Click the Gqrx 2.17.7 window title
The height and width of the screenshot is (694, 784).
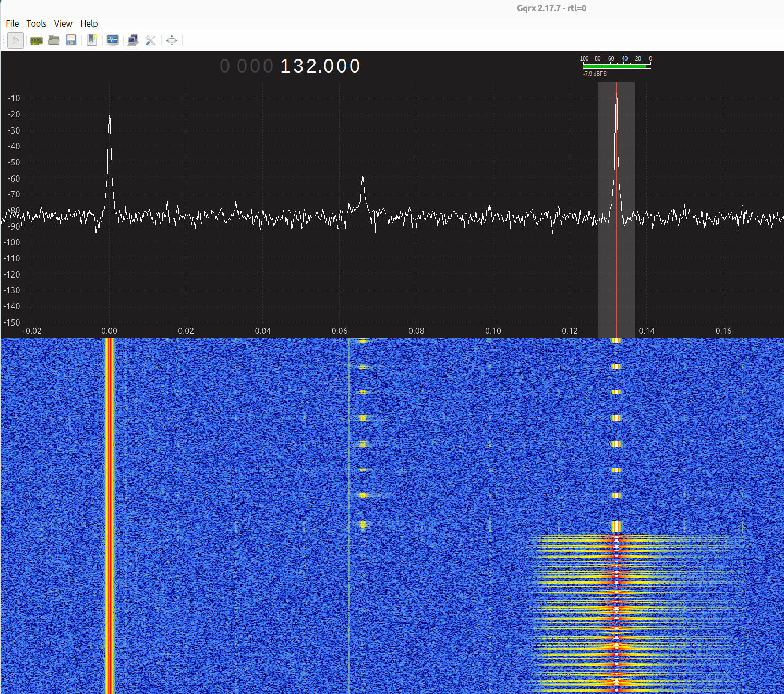pos(551,8)
